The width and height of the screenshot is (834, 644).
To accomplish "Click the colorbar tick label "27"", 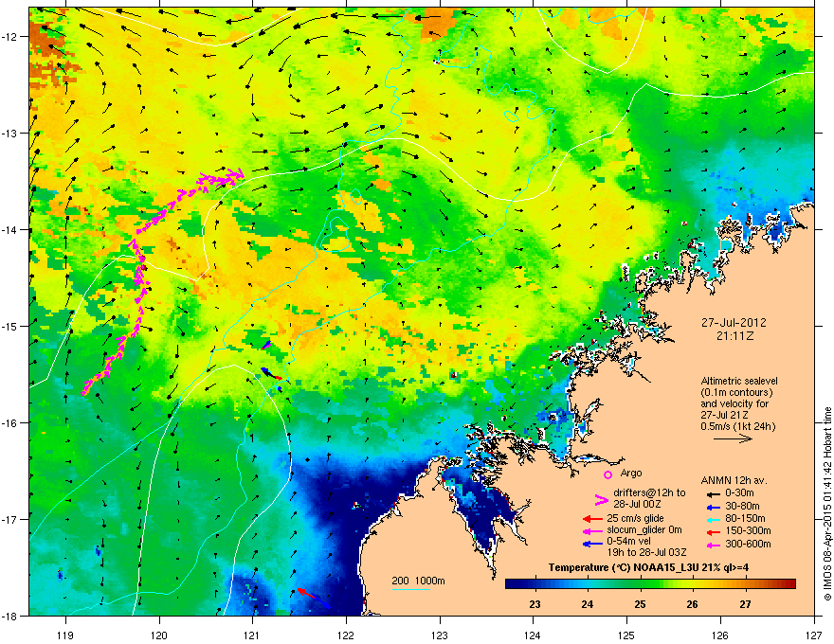I will (745, 604).
